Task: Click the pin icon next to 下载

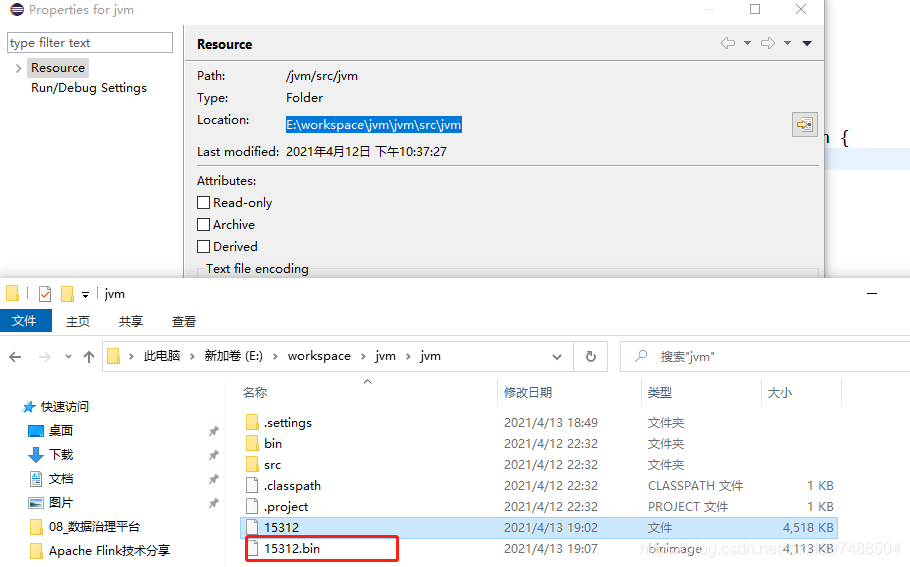Action: 214,455
